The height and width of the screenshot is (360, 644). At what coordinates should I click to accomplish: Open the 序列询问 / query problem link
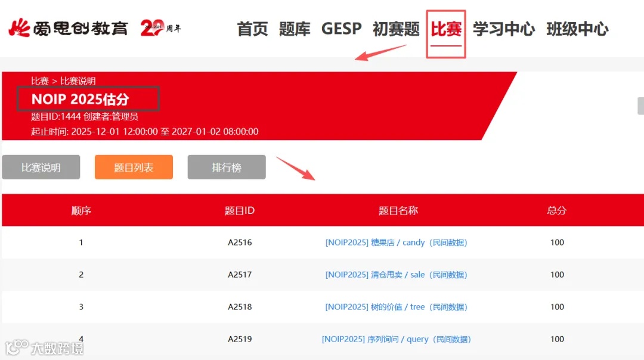[395, 339]
